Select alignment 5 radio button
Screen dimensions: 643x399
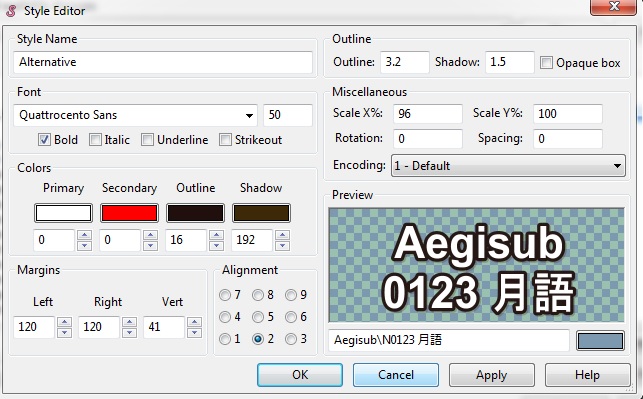tap(258, 317)
